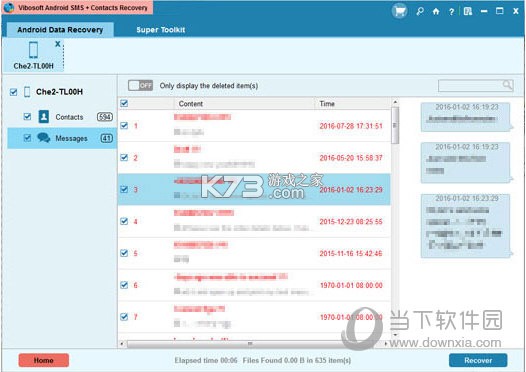Uncheck message row 2 checkbox
526x372 pixels.
coord(124,157)
